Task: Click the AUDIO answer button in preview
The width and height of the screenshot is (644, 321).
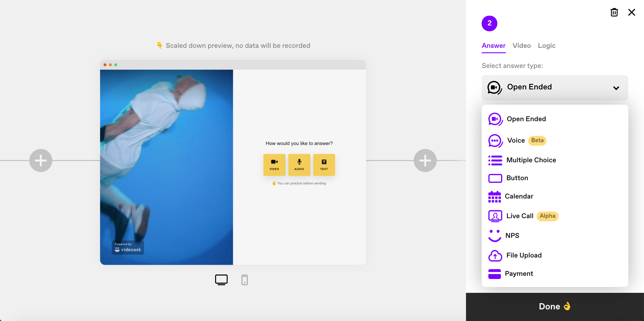Action: click(299, 165)
